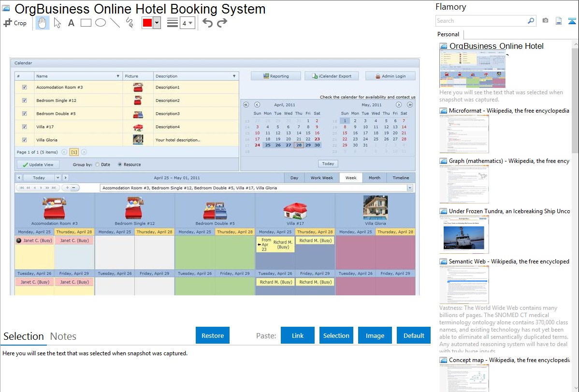This screenshot has height=392, width=579.
Task: Pick the rectangle shape tool
Action: [86, 23]
